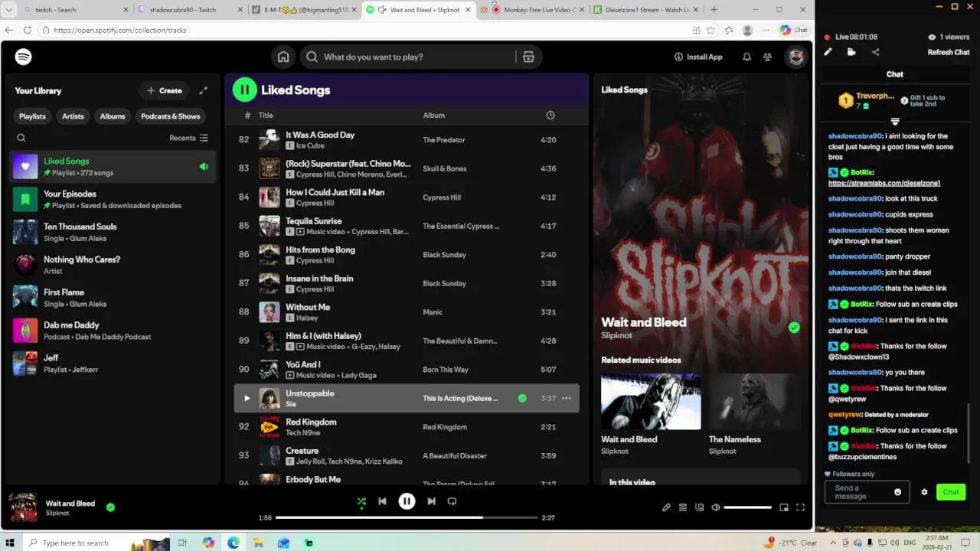Open the Edge settings and more menu
This screenshot has height=551, width=980.
[766, 30]
